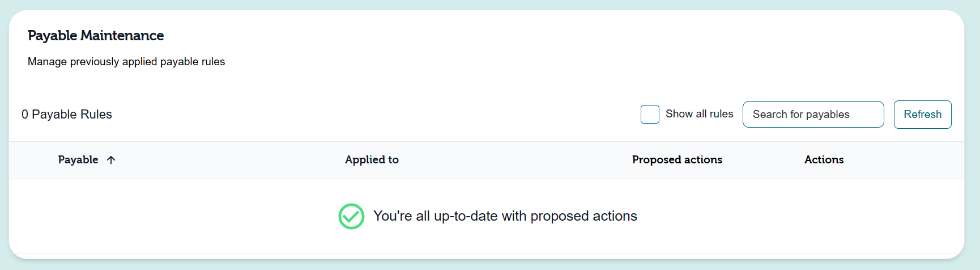Click the Actions column header
Screen dimensions: 980x270
[824, 160]
